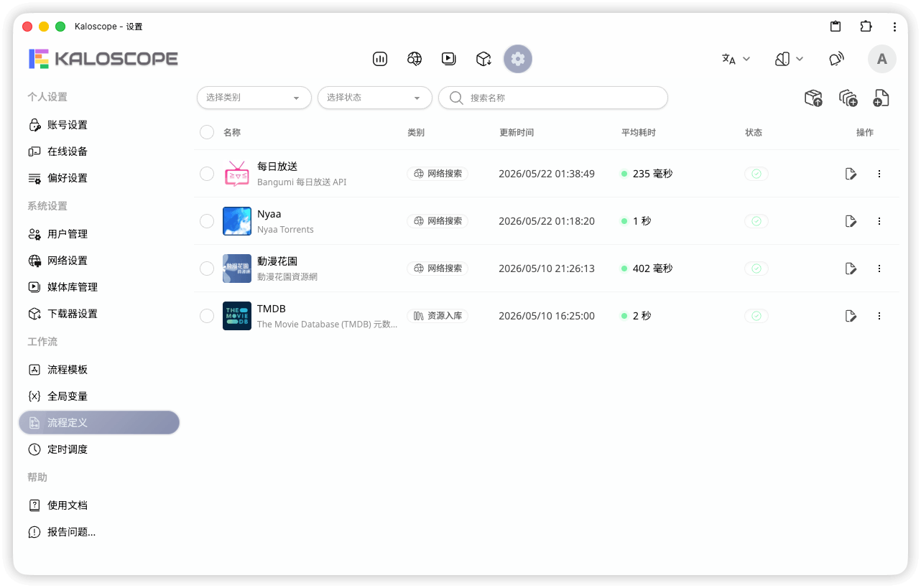The width and height of the screenshot is (921, 588).
Task: Open 网络设置 in sidebar
Action: click(x=99, y=261)
